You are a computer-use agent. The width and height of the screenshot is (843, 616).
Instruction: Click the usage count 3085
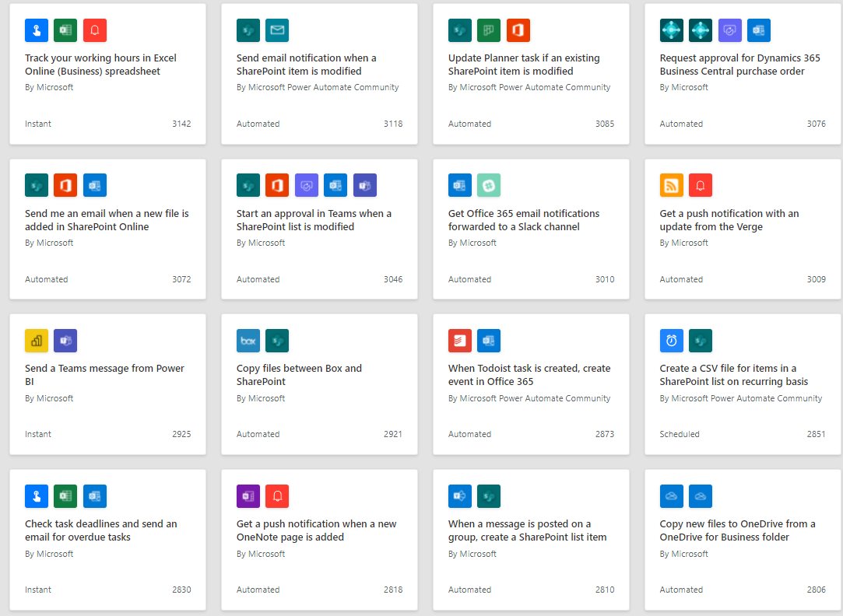pos(604,124)
